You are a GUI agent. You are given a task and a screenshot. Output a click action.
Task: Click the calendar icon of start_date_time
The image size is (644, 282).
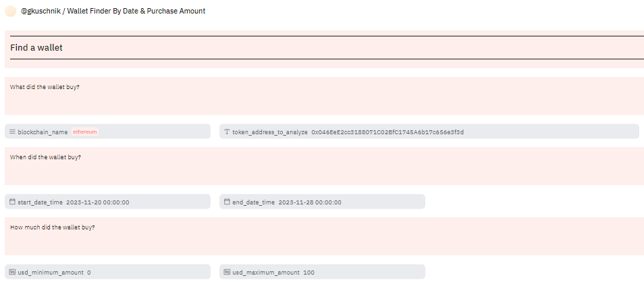click(x=12, y=202)
